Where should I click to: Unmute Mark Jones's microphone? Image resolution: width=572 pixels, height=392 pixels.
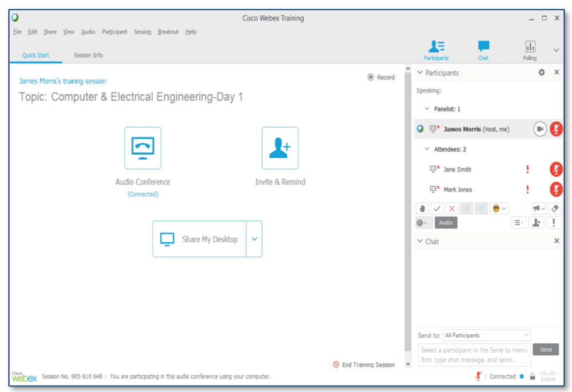[556, 189]
